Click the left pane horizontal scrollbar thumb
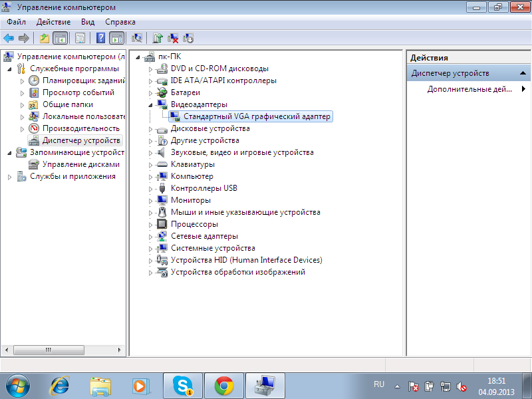Viewport: 532px width, 399px height. 49,350
